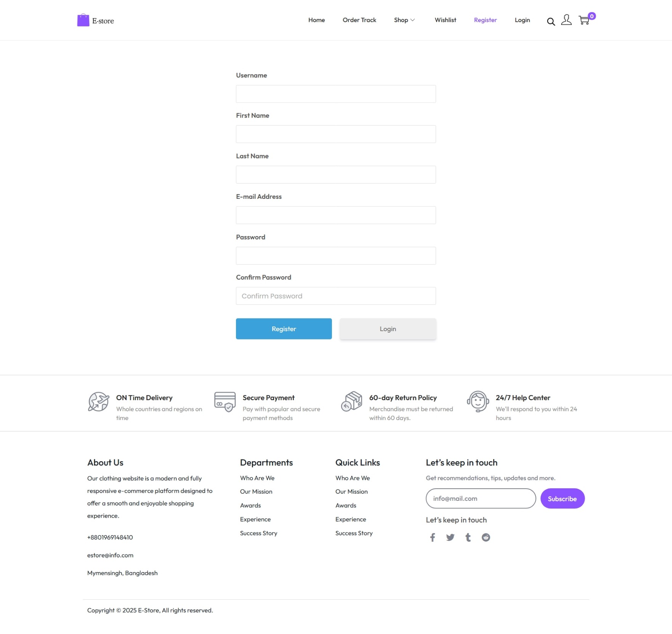Click the Reddit social icon

(486, 537)
